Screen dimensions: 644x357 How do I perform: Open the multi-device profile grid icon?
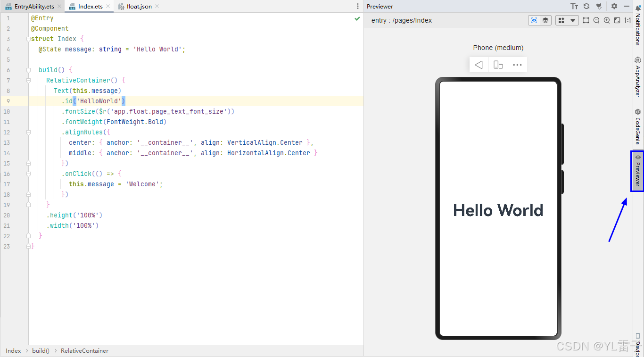[x=561, y=20]
